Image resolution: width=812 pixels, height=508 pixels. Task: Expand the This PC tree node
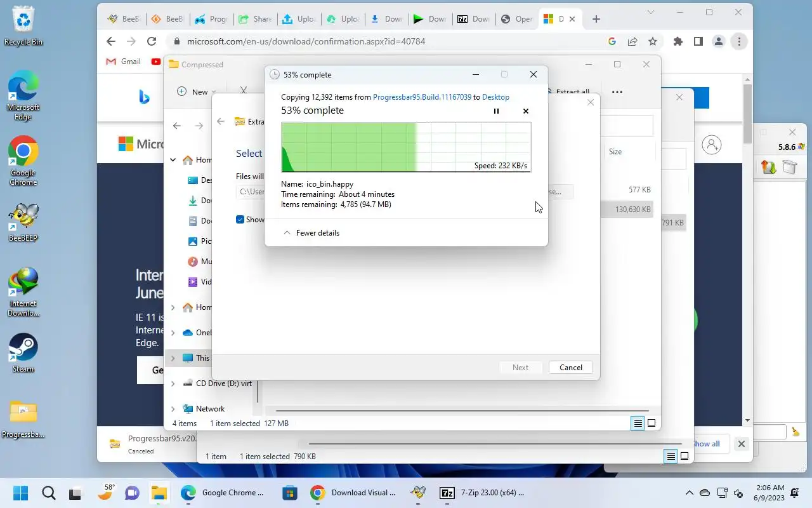point(173,358)
